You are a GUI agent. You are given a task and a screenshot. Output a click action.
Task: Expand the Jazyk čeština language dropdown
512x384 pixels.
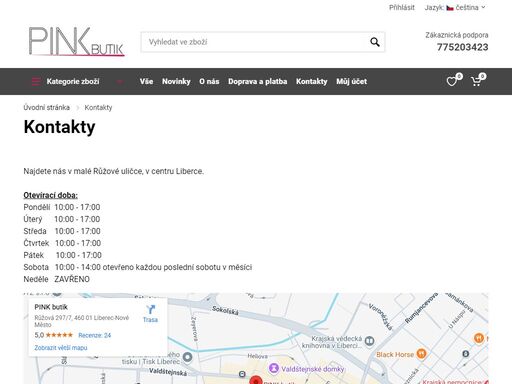coord(455,7)
